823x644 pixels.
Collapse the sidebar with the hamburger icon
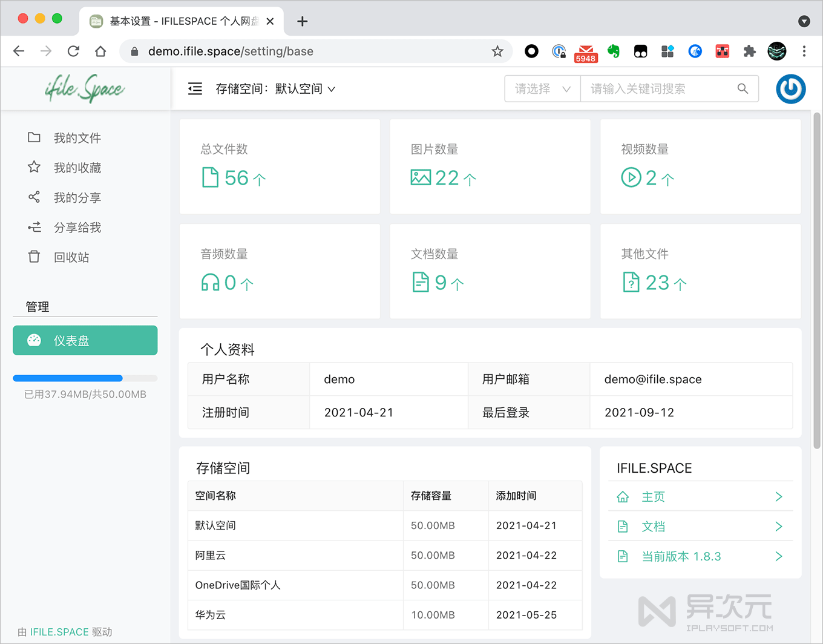point(194,88)
